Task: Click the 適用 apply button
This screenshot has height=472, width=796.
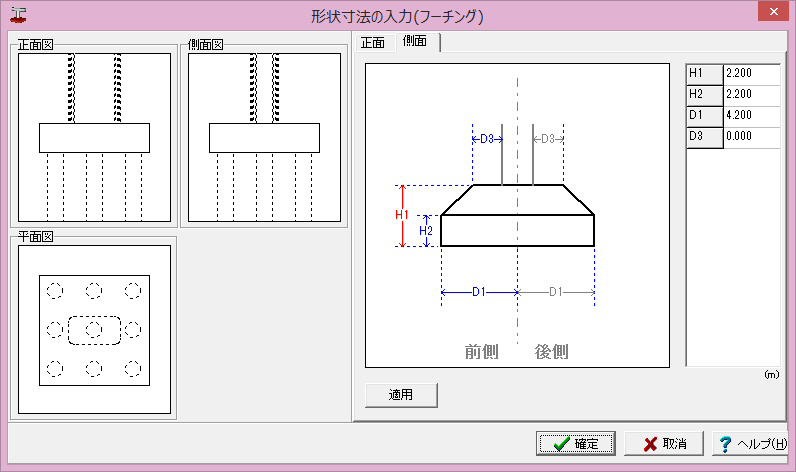Action: coord(401,395)
